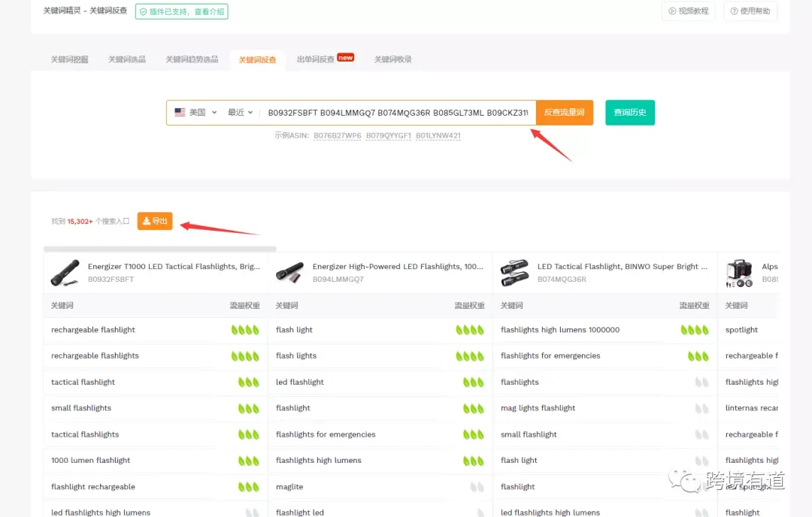The image size is (812, 517).
Task: Click keyword 'small flashlights'
Action: coord(81,408)
